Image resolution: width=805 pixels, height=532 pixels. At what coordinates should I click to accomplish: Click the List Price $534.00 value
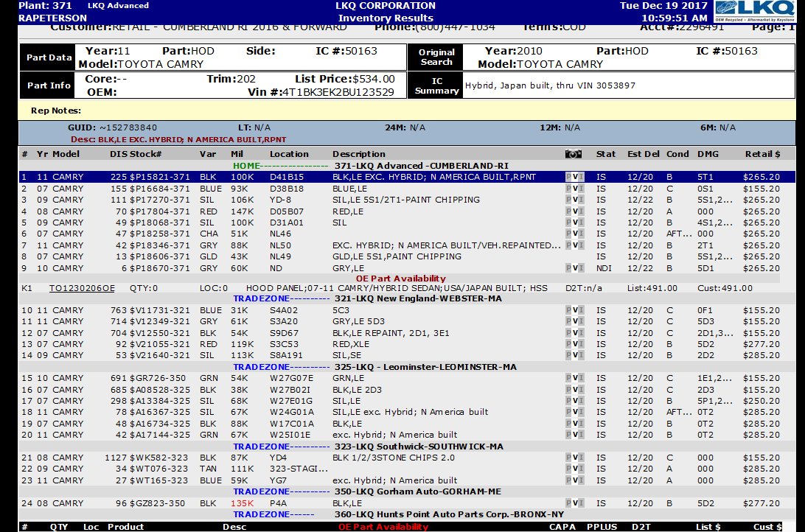coord(374,79)
